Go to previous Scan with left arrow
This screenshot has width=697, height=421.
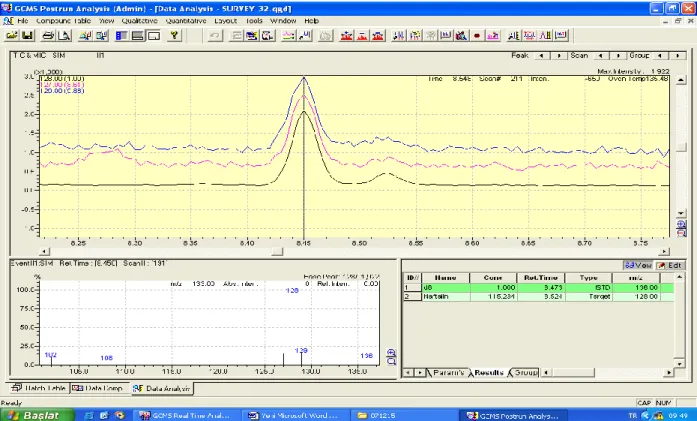click(600, 56)
